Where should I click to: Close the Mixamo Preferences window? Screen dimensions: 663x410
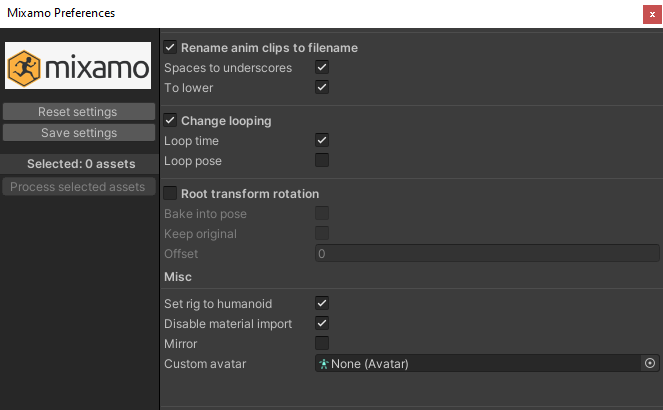point(652,14)
